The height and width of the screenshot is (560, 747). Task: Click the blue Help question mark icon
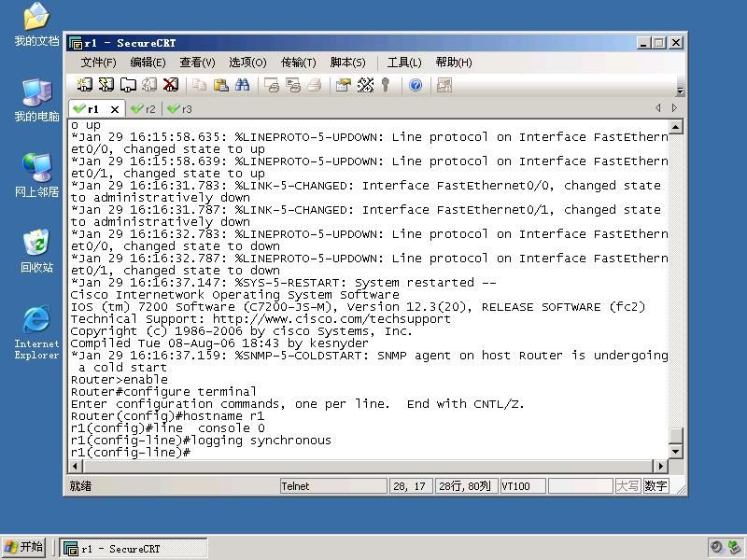[x=416, y=85]
